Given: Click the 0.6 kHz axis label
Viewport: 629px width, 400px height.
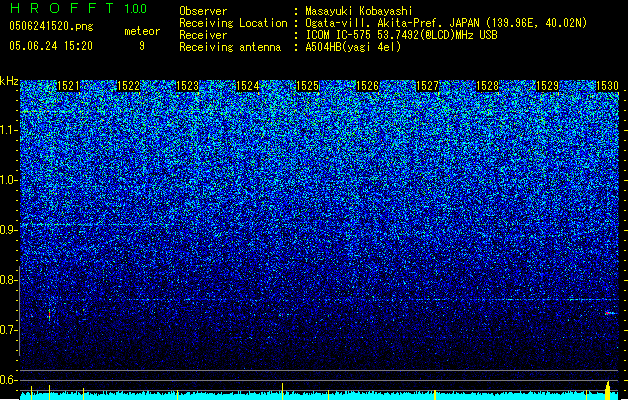Looking at the screenshot, I should coord(9,380).
